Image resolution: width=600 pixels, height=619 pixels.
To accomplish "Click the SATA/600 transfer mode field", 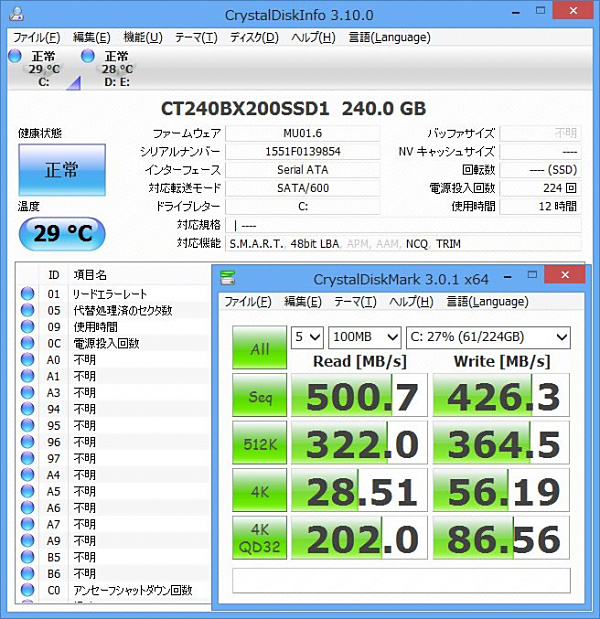I will (x=303, y=188).
